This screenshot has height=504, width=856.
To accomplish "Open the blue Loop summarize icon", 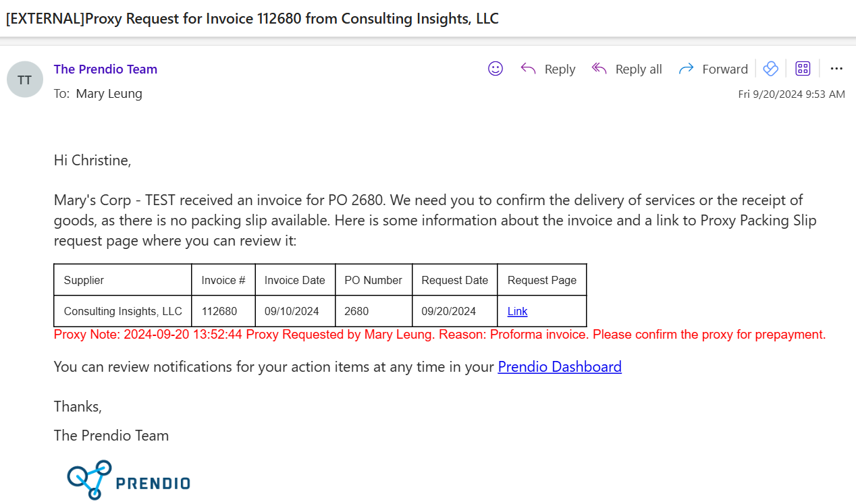I will click(770, 68).
